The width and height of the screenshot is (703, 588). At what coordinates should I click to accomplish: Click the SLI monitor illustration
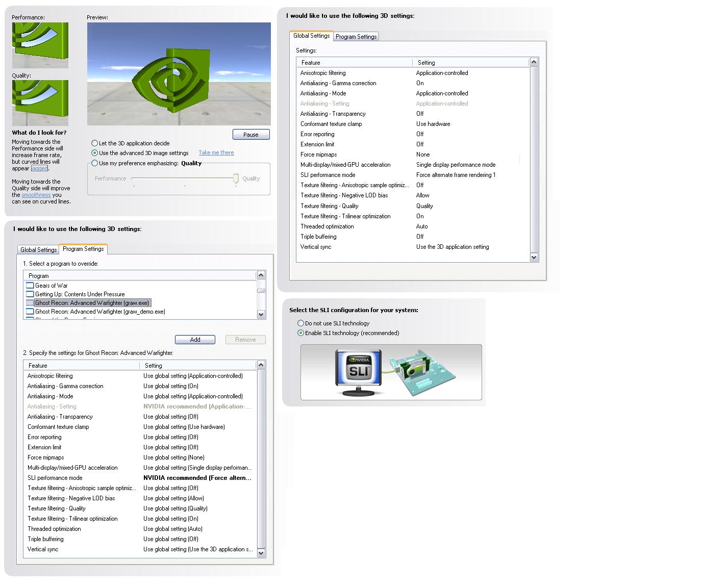point(359,373)
